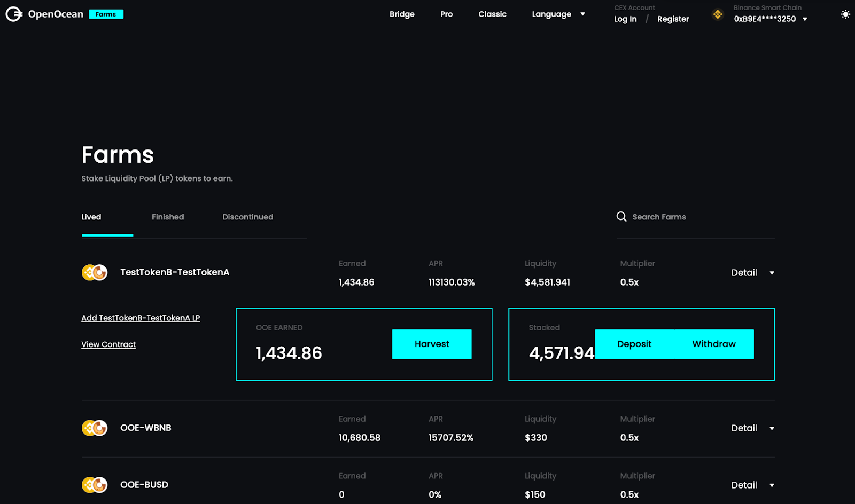Expand the OOE-BUSD Detail section
Viewport: 855px width, 504px height.
[752, 485]
